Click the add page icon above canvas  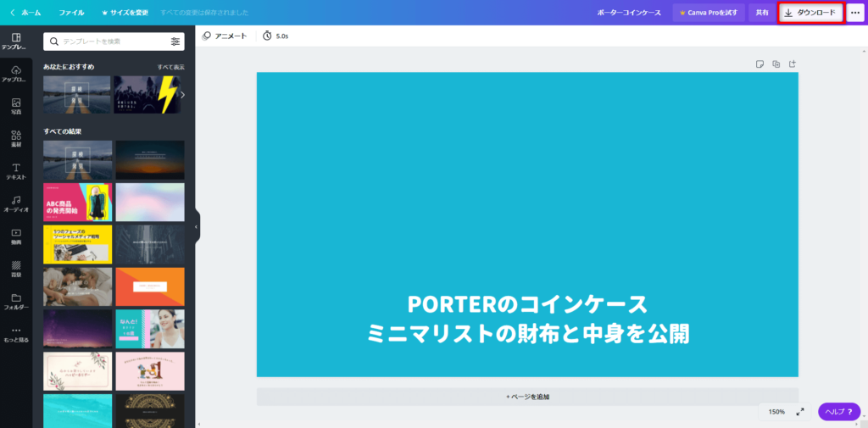[793, 64]
